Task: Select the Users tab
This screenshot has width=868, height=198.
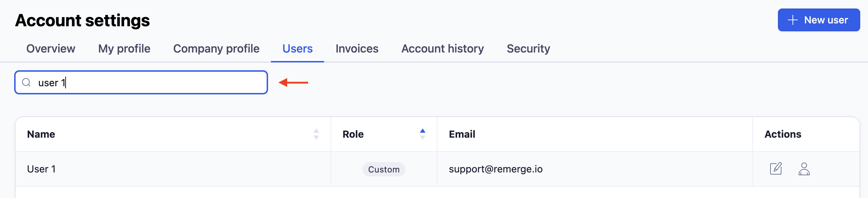Action: [297, 49]
